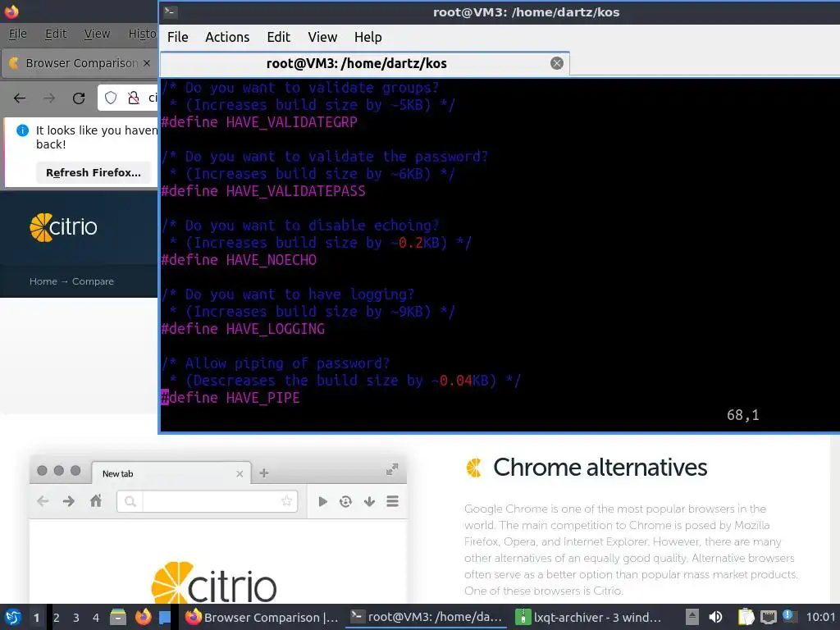Click the terminal icon in the title bar
The height and width of the screenshot is (630, 840).
tap(170, 11)
